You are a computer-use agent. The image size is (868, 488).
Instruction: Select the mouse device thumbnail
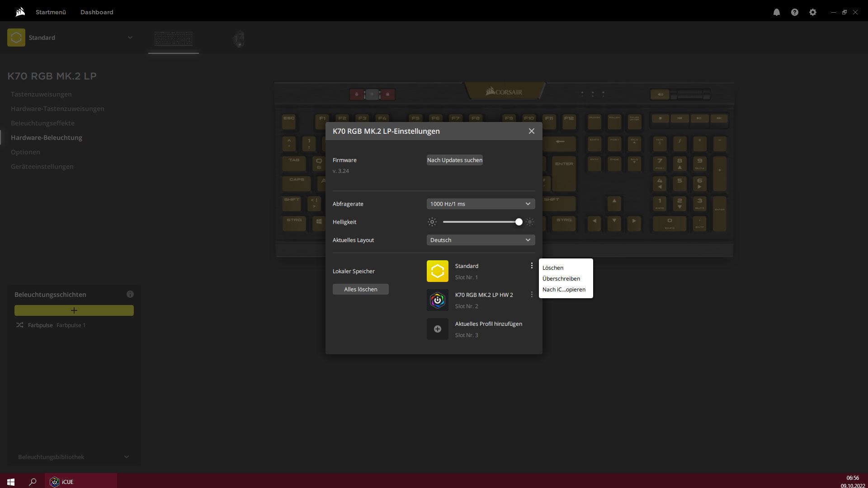point(239,39)
